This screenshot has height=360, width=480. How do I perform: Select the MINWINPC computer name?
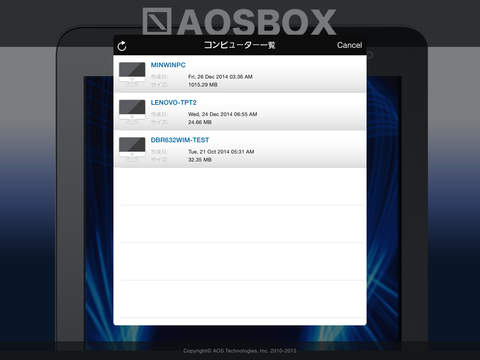168,65
